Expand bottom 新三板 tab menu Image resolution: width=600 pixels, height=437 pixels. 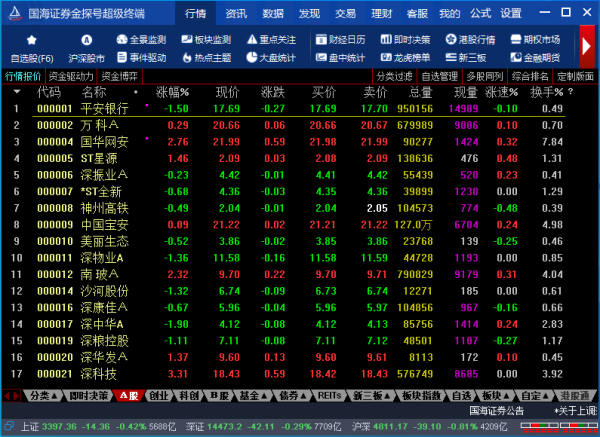[371, 396]
